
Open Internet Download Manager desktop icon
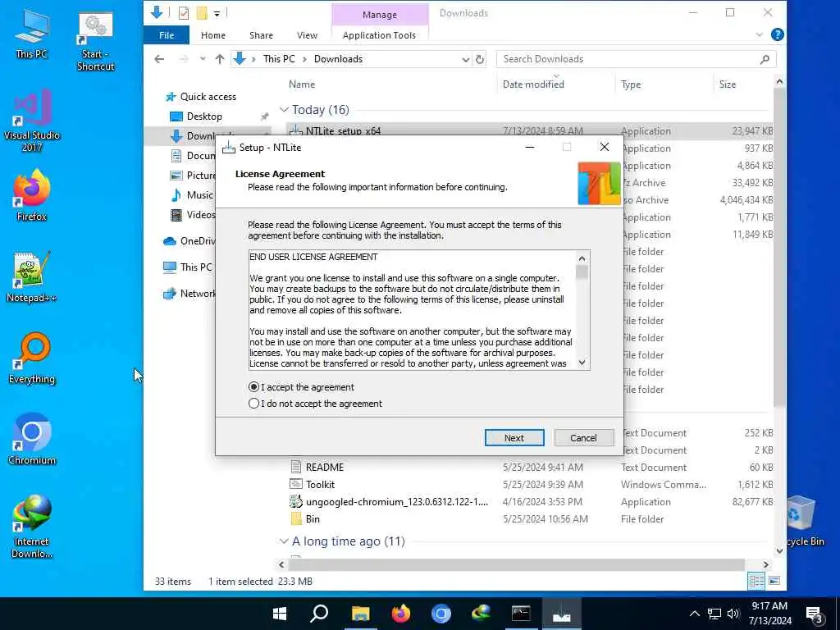click(32, 527)
